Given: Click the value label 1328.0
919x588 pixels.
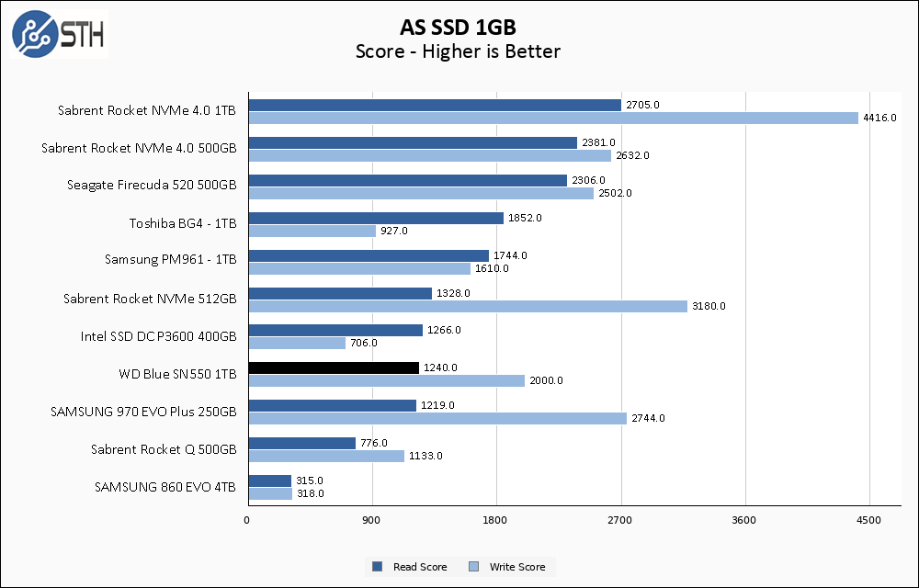Looking at the screenshot, I should 453,293.
